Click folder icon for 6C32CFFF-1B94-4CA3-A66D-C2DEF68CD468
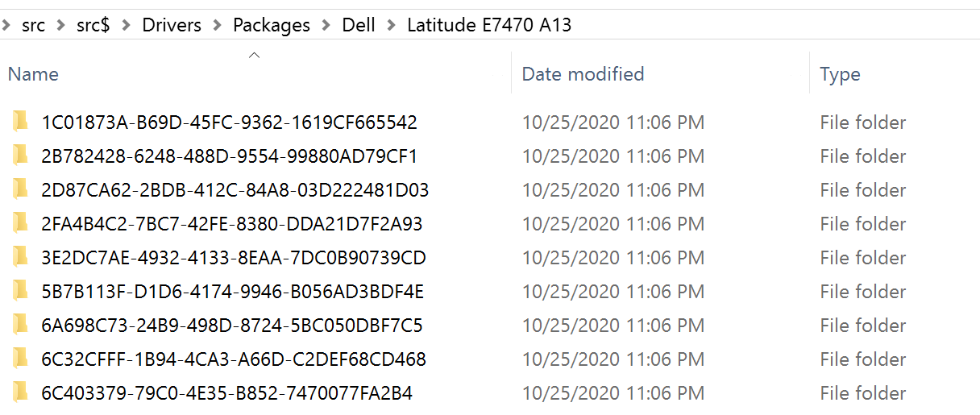The height and width of the screenshot is (415, 980). tap(20, 359)
